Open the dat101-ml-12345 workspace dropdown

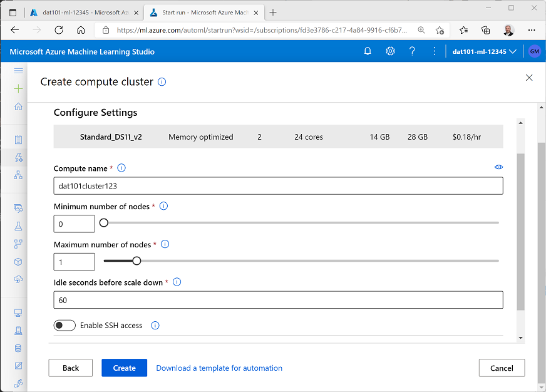pos(483,51)
